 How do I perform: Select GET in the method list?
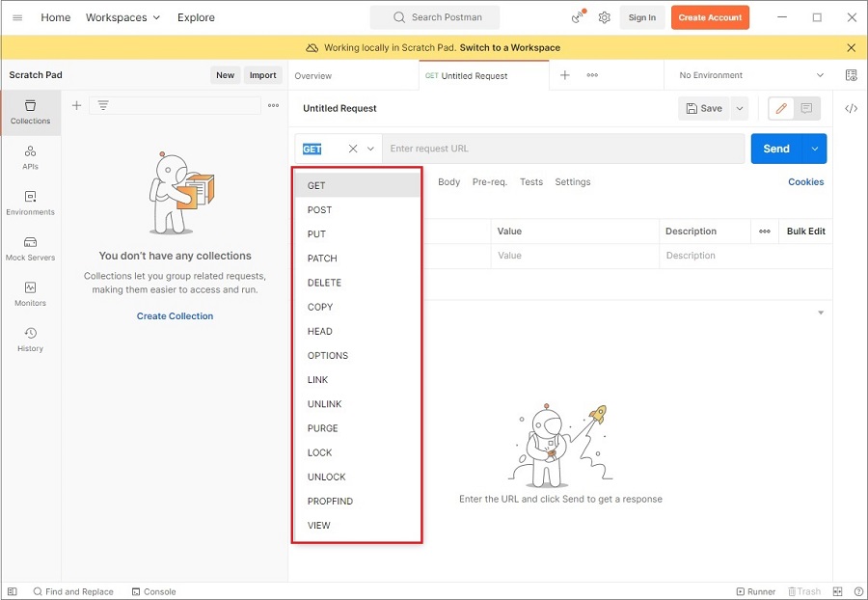pyautogui.click(x=357, y=185)
